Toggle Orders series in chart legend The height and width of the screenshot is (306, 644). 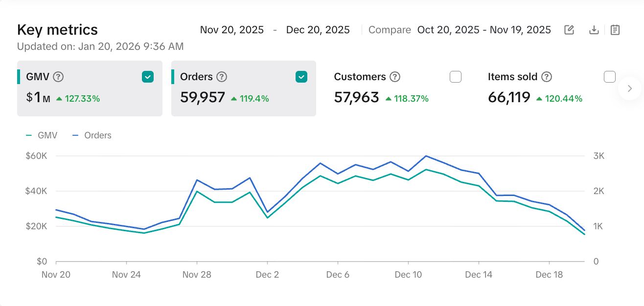(92, 135)
